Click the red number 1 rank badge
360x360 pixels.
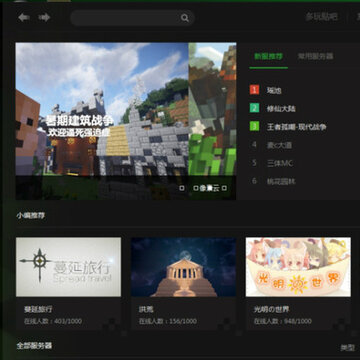[254, 90]
